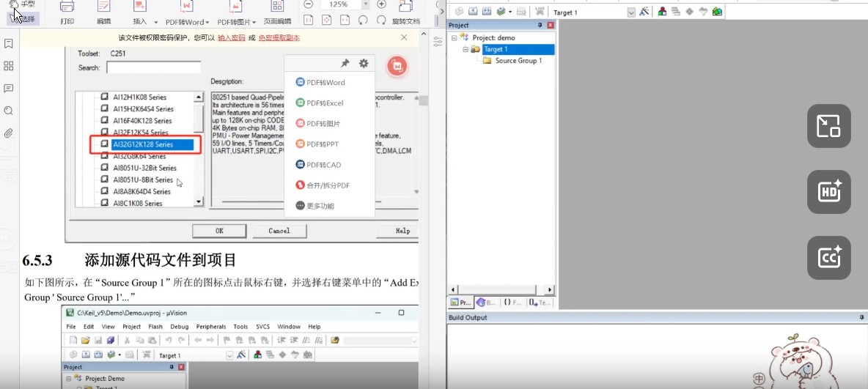This screenshot has width=868, height=389.
Task: Click the 旋转文档 rotate document icon
Action: point(405,6)
